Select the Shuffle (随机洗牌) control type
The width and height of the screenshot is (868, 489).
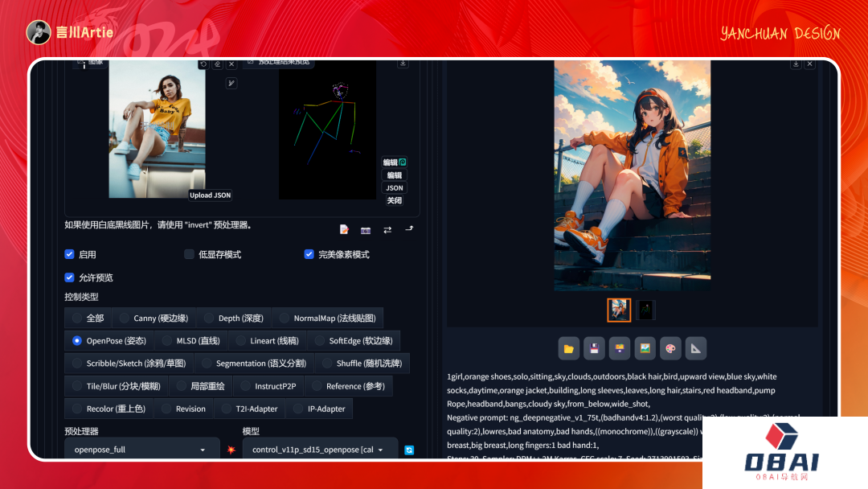pyautogui.click(x=362, y=364)
